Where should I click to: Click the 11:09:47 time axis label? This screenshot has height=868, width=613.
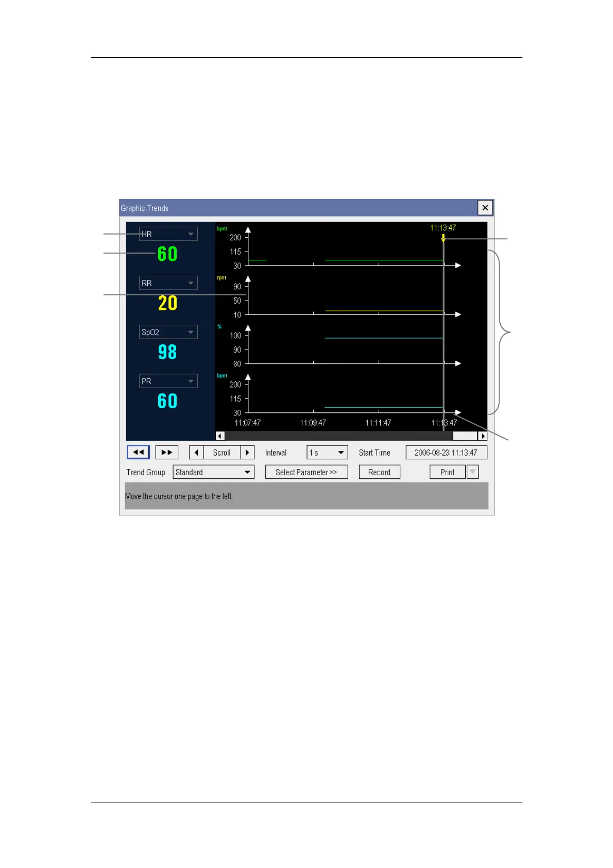click(x=313, y=423)
